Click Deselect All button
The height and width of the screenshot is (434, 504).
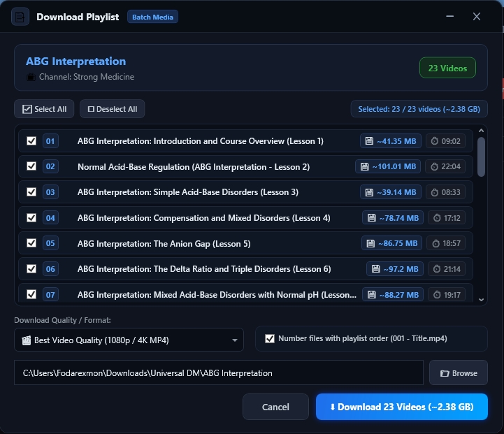tap(112, 109)
